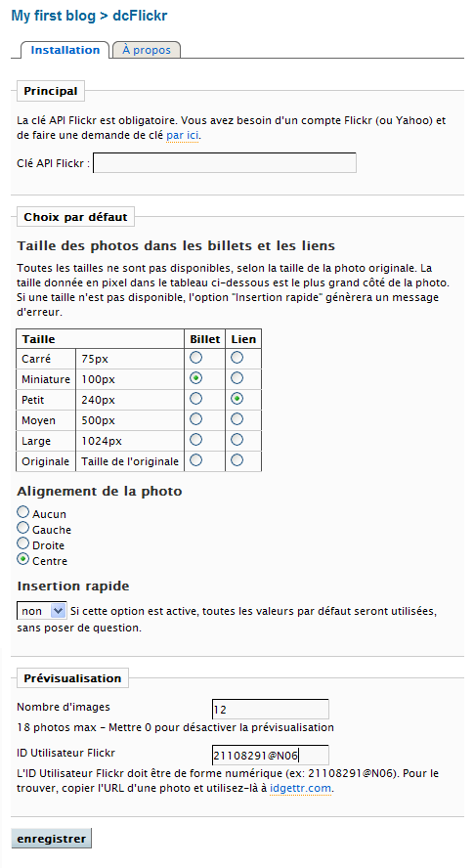Open the idgettr.com link
This screenshot has height=868, width=474.
click(301, 788)
